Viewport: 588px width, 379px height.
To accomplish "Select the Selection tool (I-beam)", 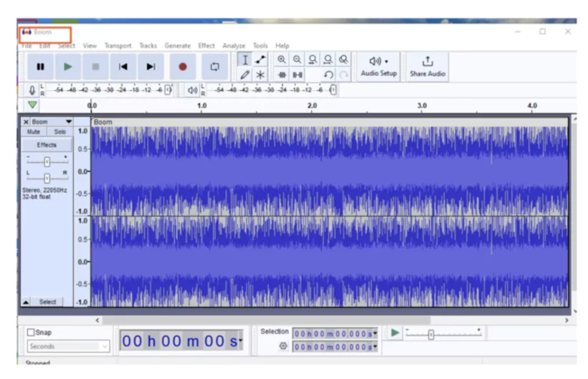I will click(245, 60).
